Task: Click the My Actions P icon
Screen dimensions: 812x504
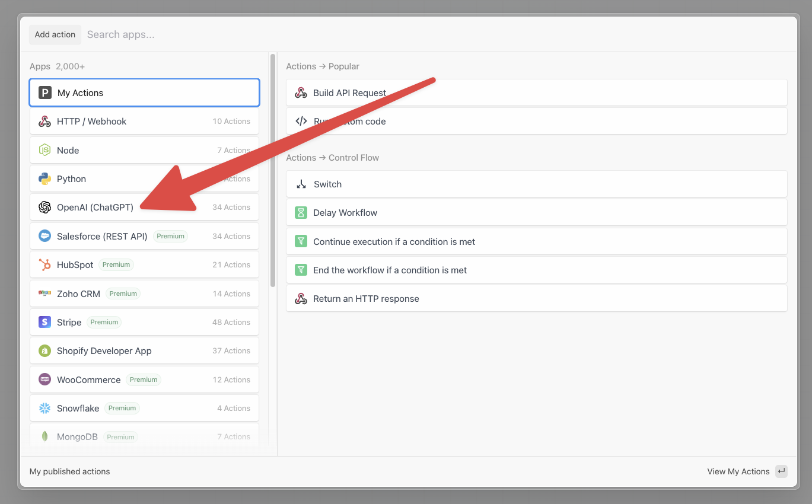Action: tap(45, 92)
